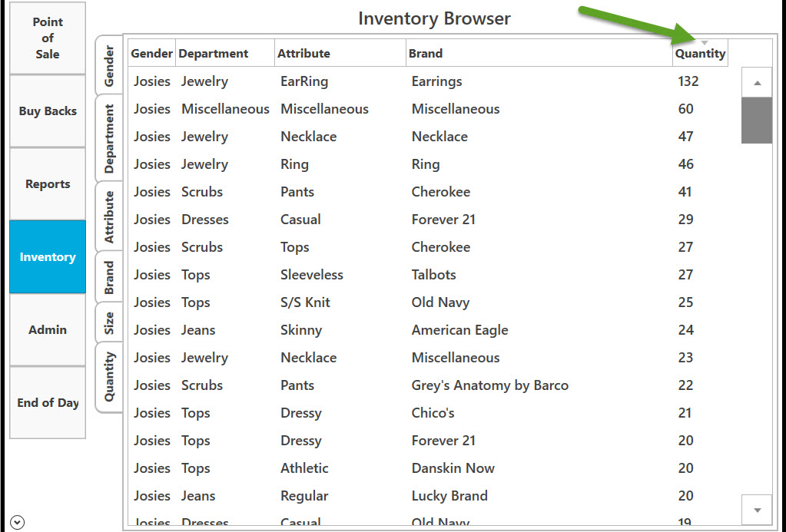
Task: Sort by the Brand column header
Action: pyautogui.click(x=539, y=53)
